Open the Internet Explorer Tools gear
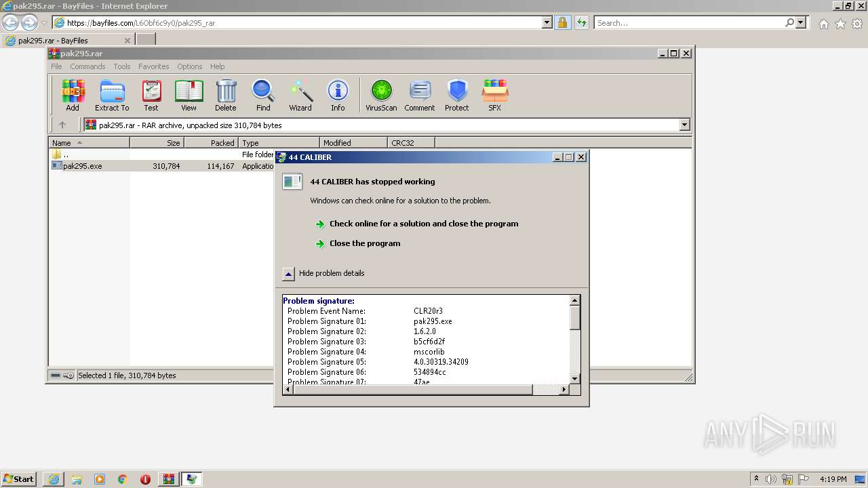The image size is (868, 488). click(857, 24)
